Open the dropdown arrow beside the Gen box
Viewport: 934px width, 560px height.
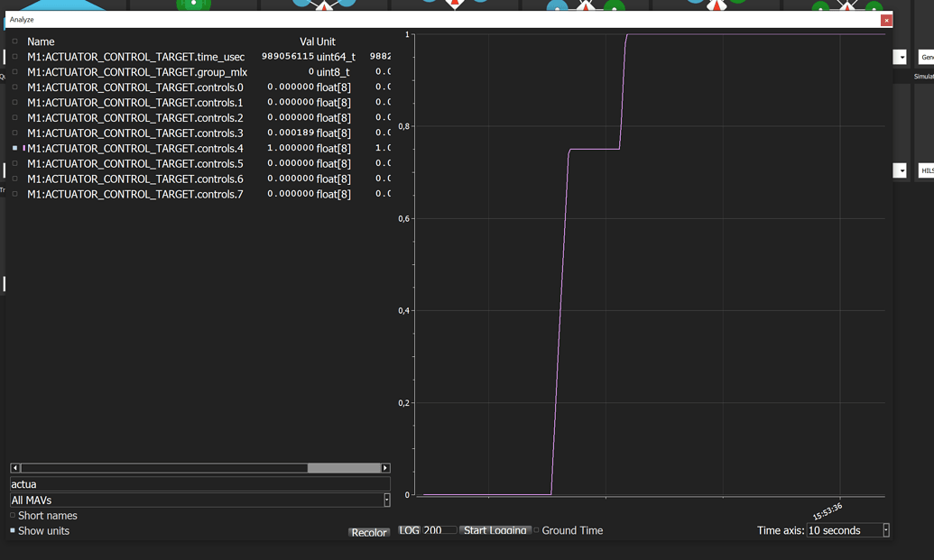pyautogui.click(x=902, y=57)
